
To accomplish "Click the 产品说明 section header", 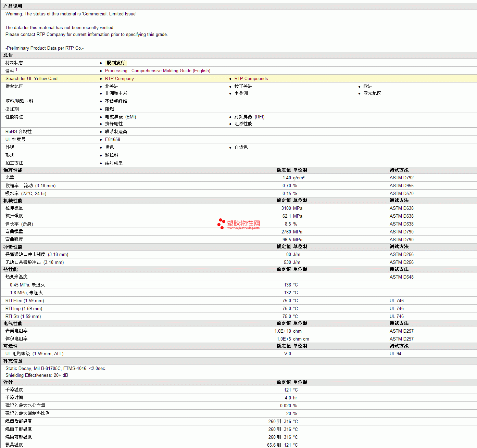I will click(13, 7).
